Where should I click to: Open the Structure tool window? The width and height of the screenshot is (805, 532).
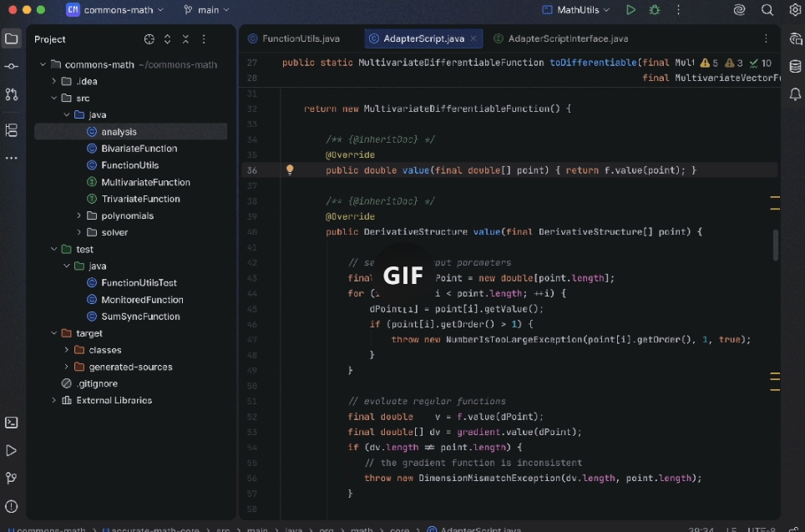tap(12, 130)
